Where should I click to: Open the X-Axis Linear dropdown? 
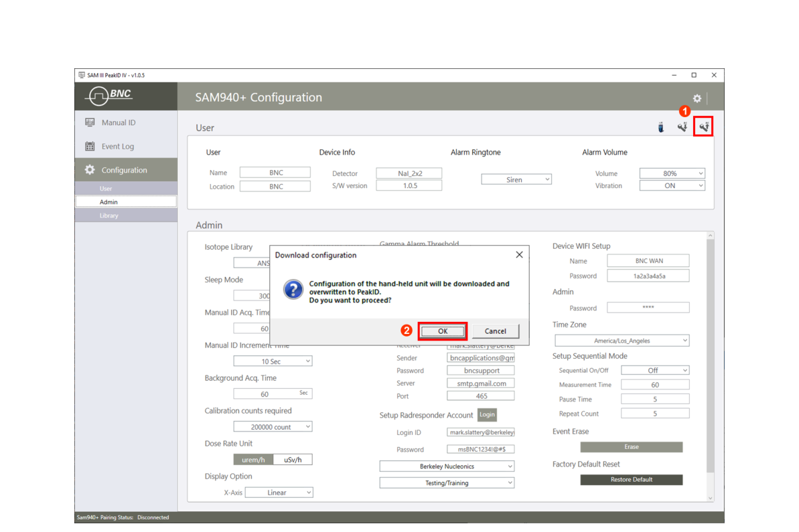tap(279, 493)
